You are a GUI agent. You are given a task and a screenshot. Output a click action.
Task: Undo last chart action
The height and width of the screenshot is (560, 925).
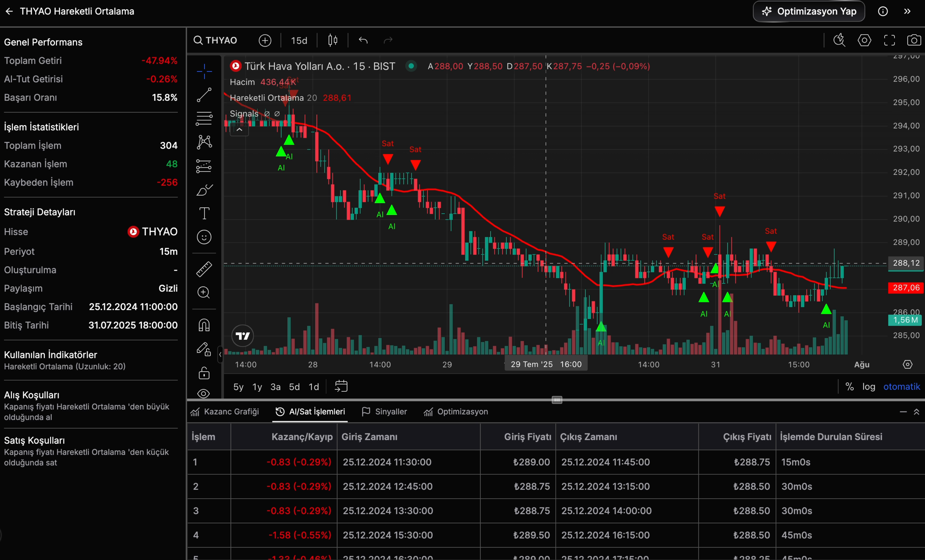pyautogui.click(x=363, y=40)
